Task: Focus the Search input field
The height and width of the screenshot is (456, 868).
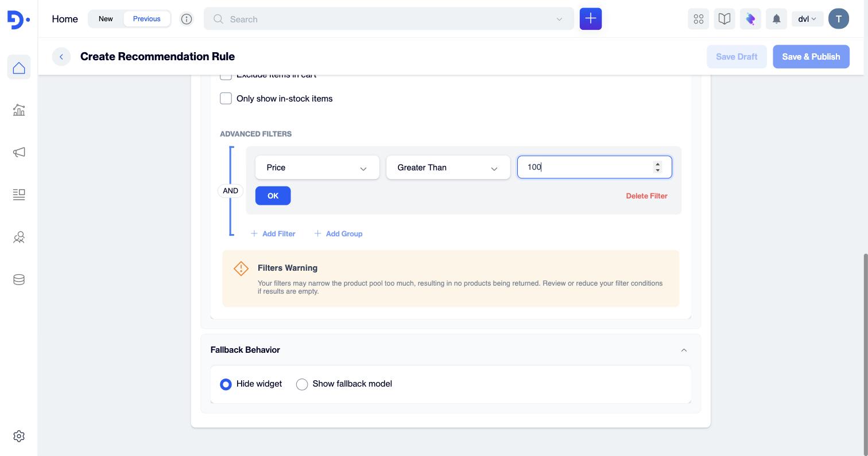Action: pyautogui.click(x=389, y=19)
